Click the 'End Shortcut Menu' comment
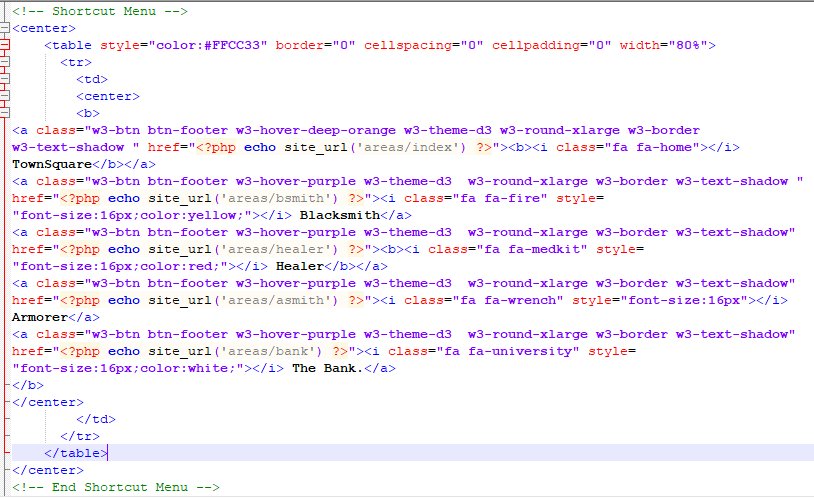Viewport: 814px width, 498px height. [114, 487]
